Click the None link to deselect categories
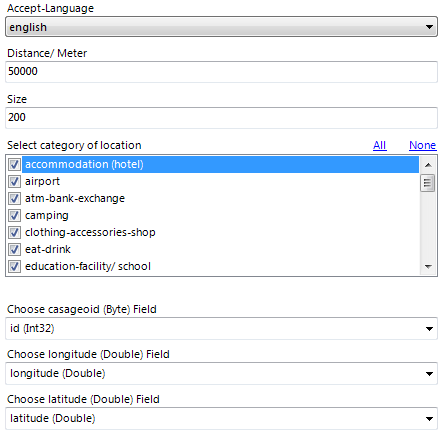Viewport: 445px width, 448px height. click(x=423, y=145)
